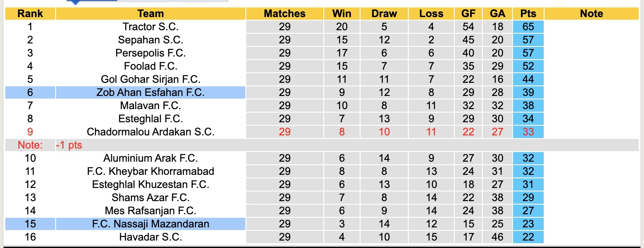Select highlighted Zob Ahan Esfahan F.C. row
The width and height of the screenshot is (644, 248).
click(x=150, y=92)
